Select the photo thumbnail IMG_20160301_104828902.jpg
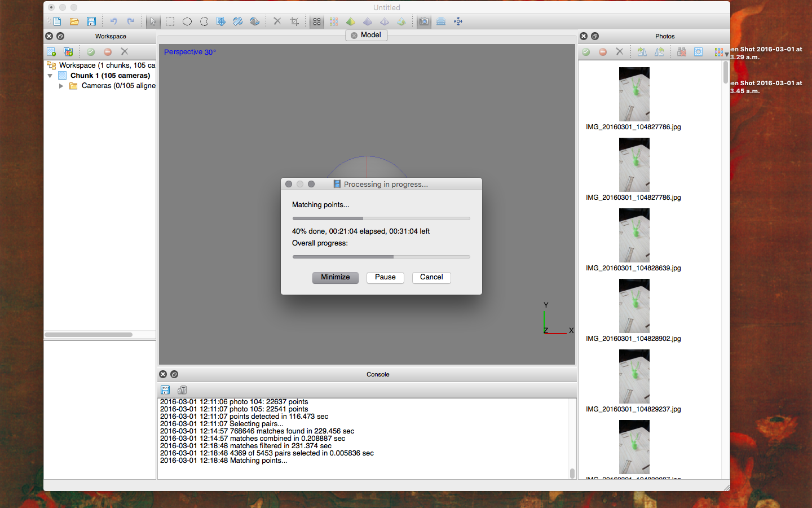The height and width of the screenshot is (508, 812). 634,306
